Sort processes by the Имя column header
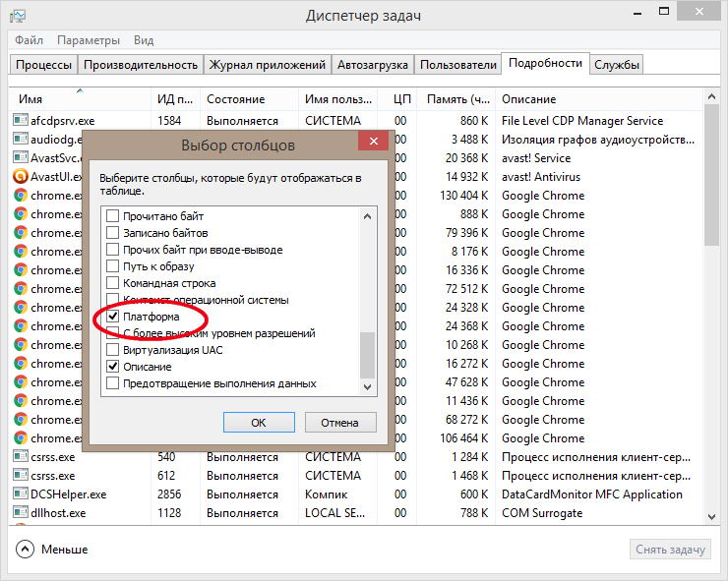Image resolution: width=728 pixels, height=581 pixels. 80,99
